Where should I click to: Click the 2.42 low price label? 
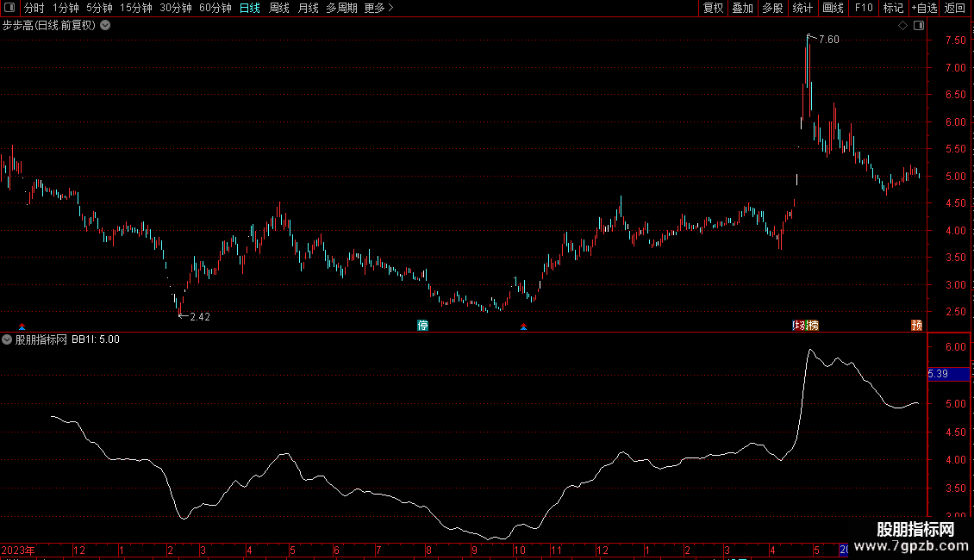pos(200,317)
